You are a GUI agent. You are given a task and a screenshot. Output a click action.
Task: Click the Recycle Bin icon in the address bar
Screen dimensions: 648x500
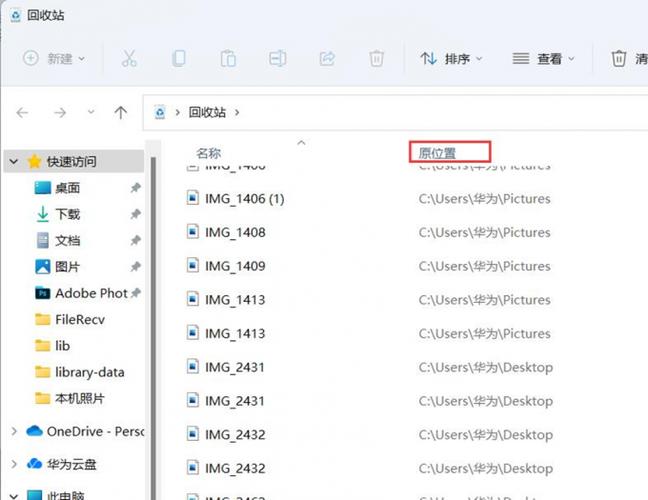coord(160,112)
